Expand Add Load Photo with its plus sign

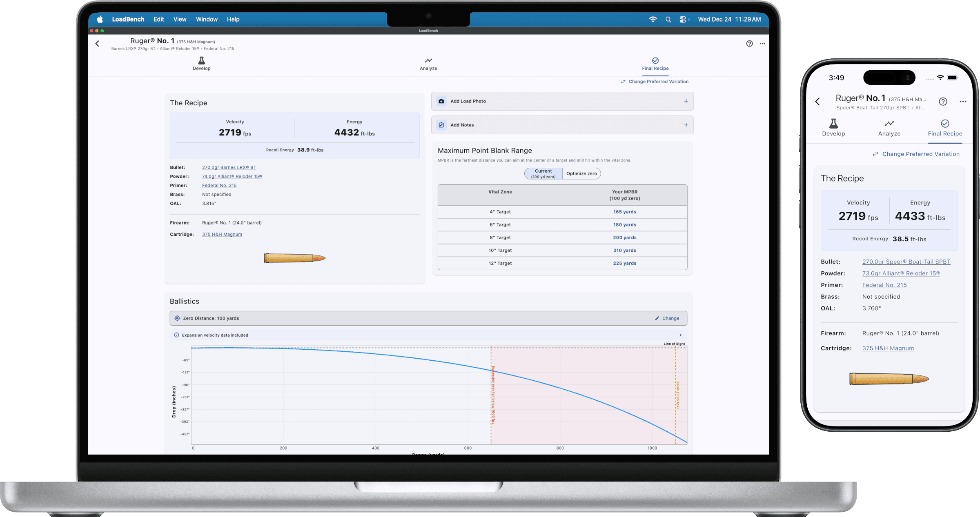coord(686,101)
